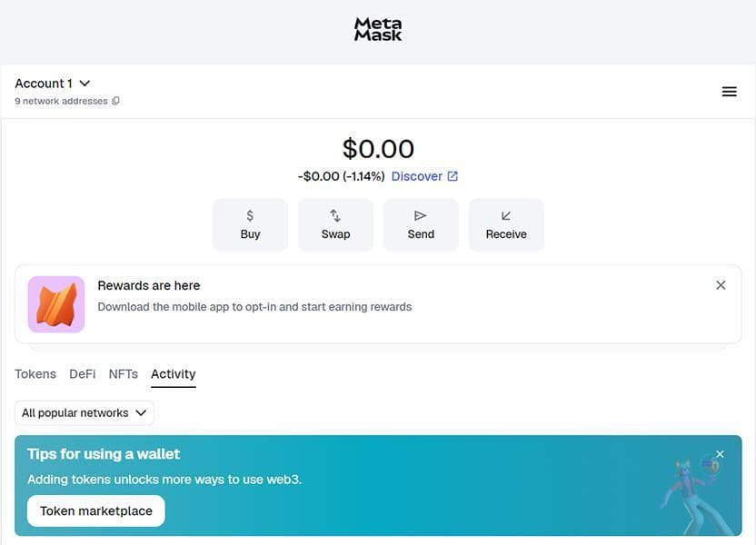
Task: Toggle the Activity tab selection
Action: point(173,373)
